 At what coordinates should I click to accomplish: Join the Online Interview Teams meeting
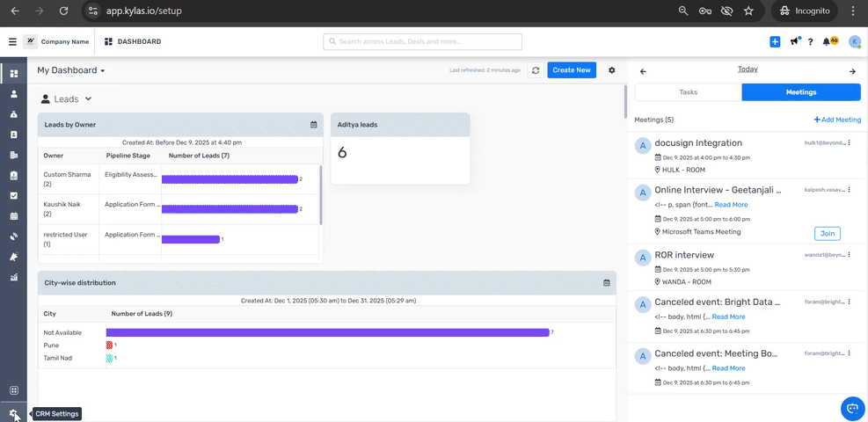827,233
